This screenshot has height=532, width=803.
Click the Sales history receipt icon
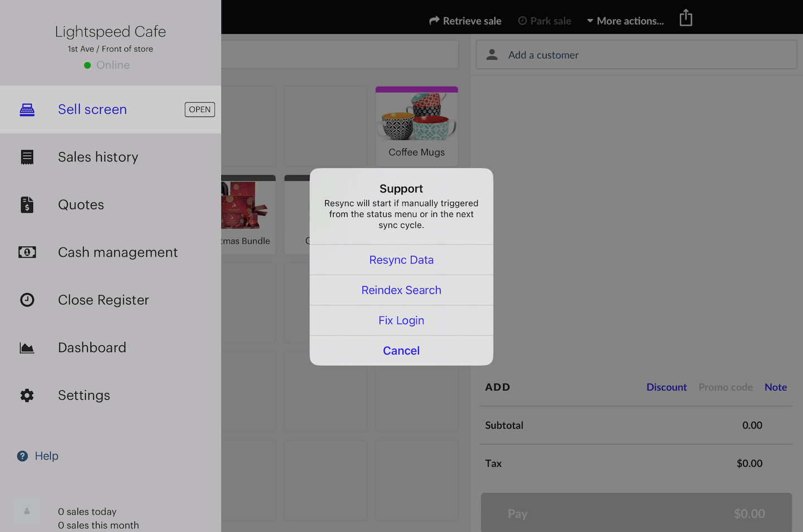tap(27, 157)
